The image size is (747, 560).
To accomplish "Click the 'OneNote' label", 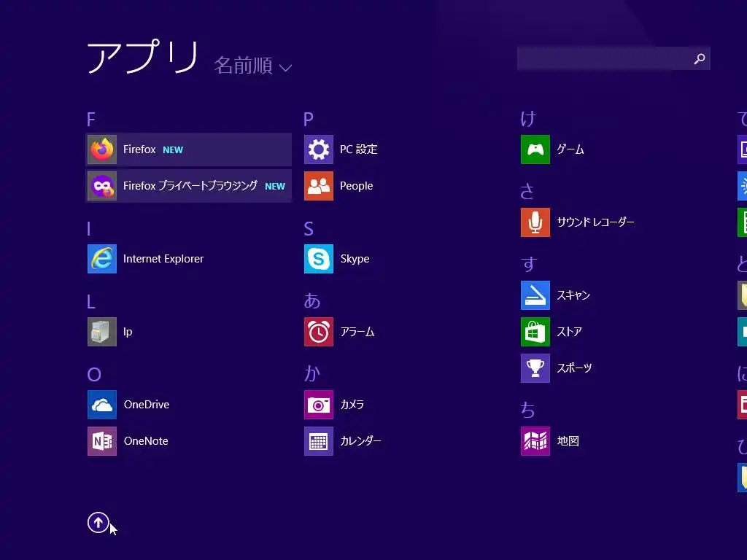I will point(146,441).
